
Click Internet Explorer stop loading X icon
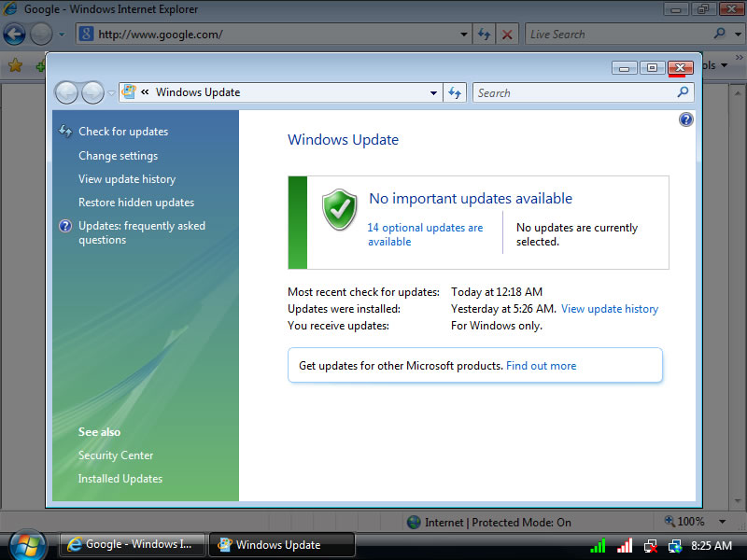[507, 35]
